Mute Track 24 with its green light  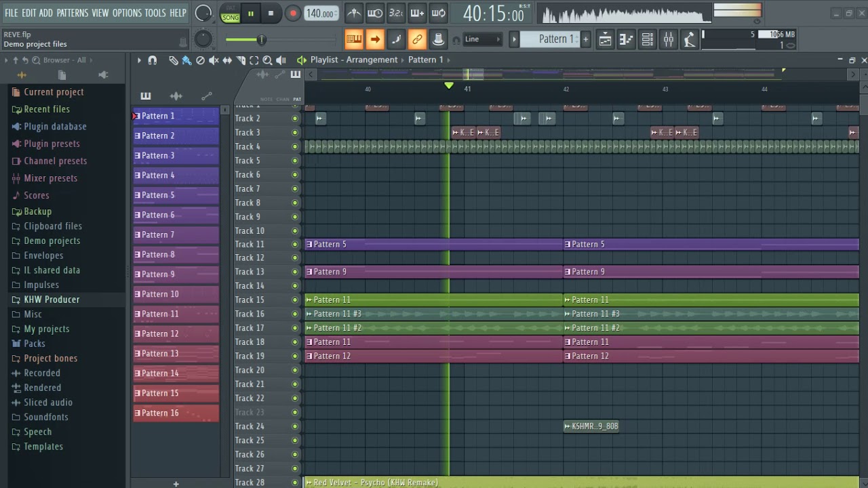pos(295,426)
